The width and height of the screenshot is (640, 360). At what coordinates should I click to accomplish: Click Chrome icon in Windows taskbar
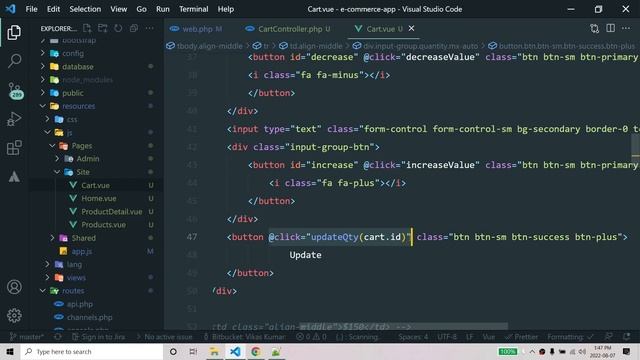click(x=256, y=351)
